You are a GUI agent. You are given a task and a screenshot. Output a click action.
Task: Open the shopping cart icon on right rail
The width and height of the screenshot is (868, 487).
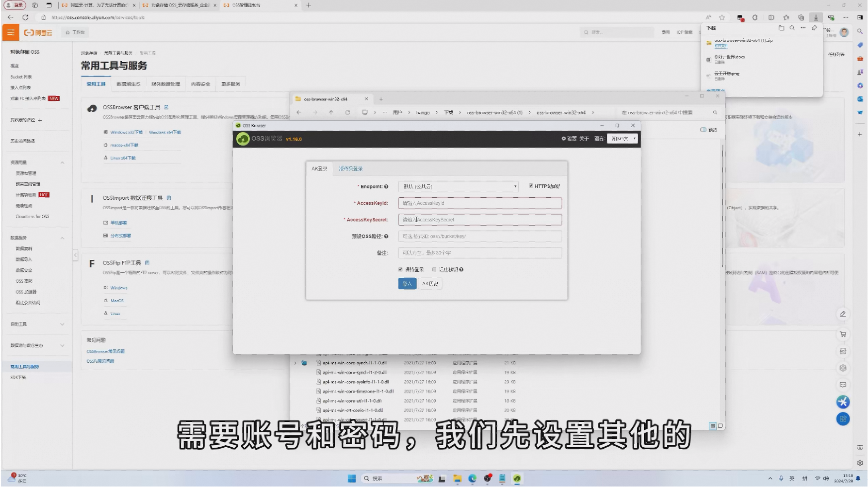tap(843, 334)
